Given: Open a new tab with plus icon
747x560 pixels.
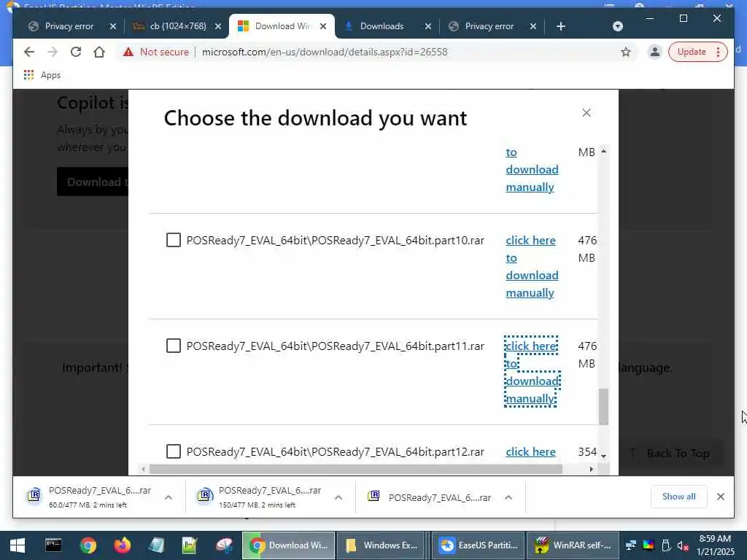Looking at the screenshot, I should (x=561, y=26).
